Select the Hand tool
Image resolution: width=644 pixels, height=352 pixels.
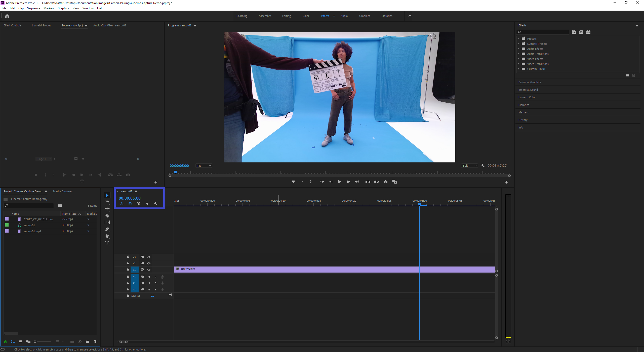pos(107,236)
